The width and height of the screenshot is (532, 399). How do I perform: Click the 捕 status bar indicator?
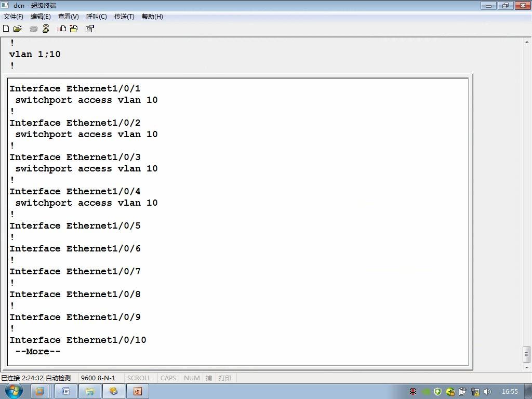(209, 378)
